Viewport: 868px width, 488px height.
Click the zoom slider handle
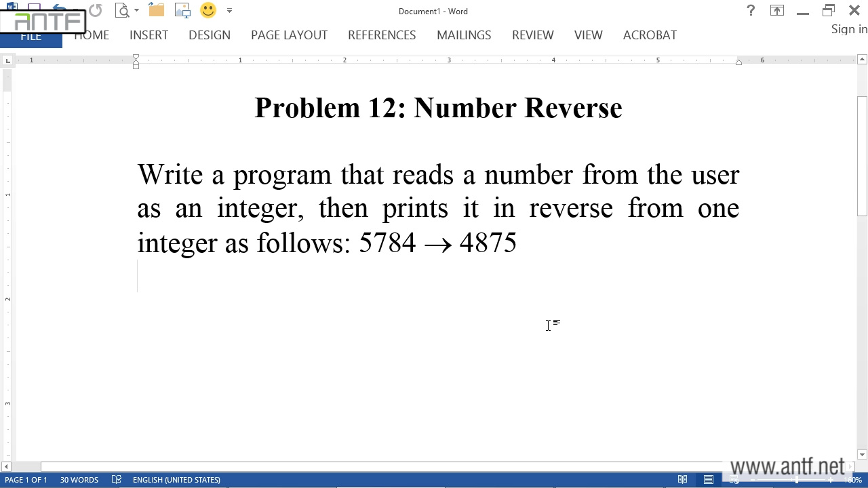[797, 480]
